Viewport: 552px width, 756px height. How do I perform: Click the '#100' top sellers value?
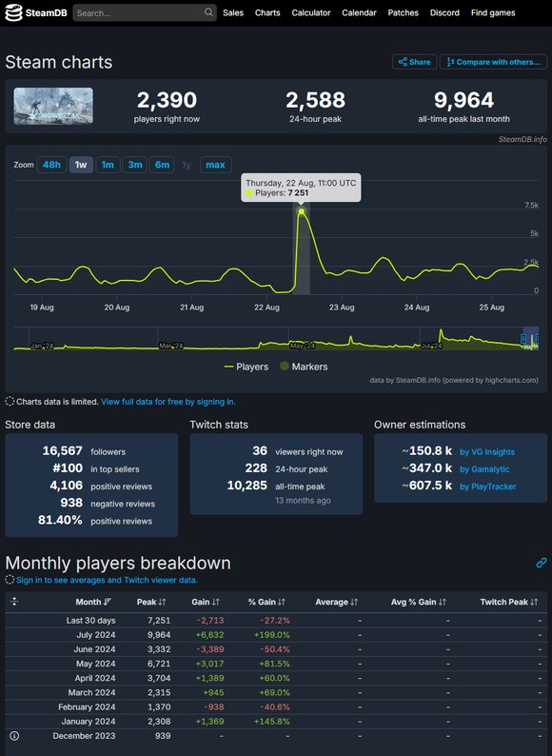(68, 468)
